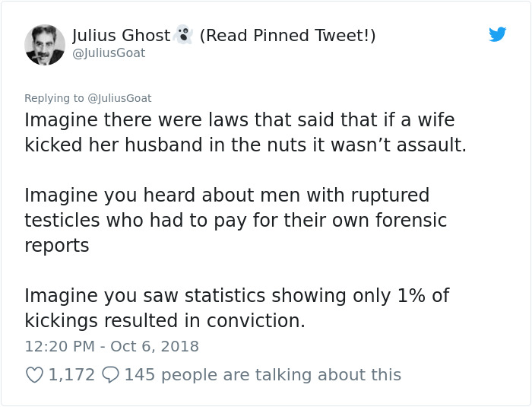Click the ghost emoji beside the name
The width and height of the screenshot is (532, 407).
point(182,35)
